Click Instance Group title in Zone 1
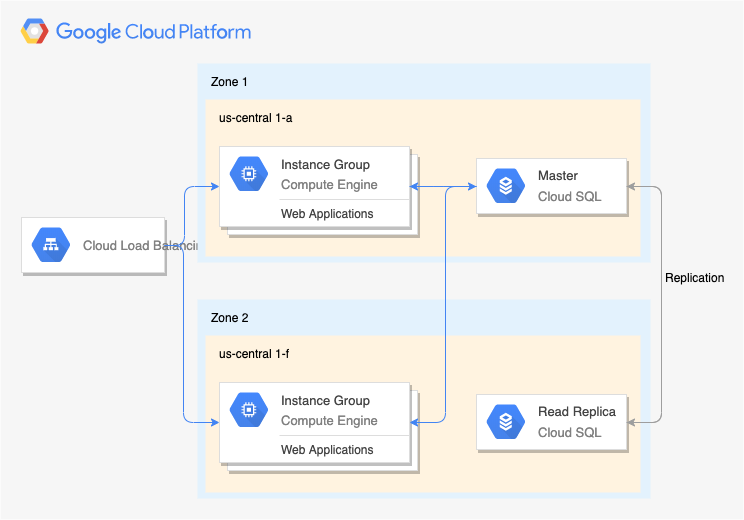This screenshot has height=520, width=744. click(x=326, y=165)
